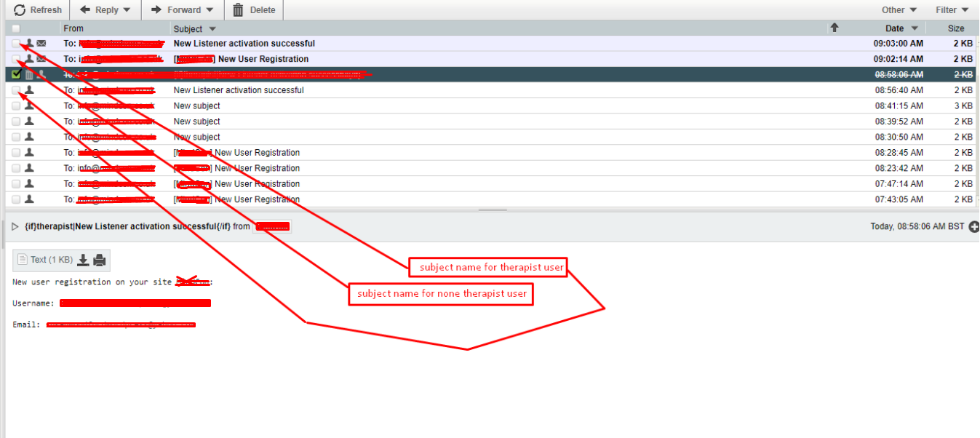Image resolution: width=980 pixels, height=438 pixels.
Task: Click the person icon on the 08:41:15 AM row
Action: [29, 105]
